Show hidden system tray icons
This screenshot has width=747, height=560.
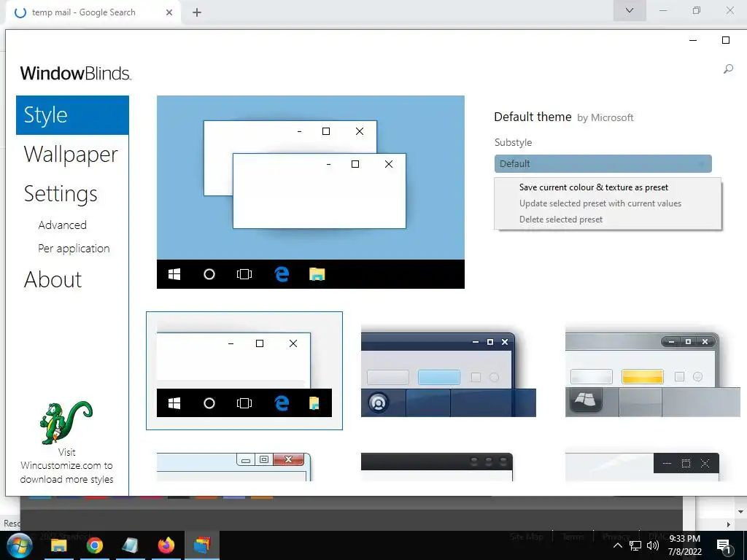pyautogui.click(x=617, y=545)
